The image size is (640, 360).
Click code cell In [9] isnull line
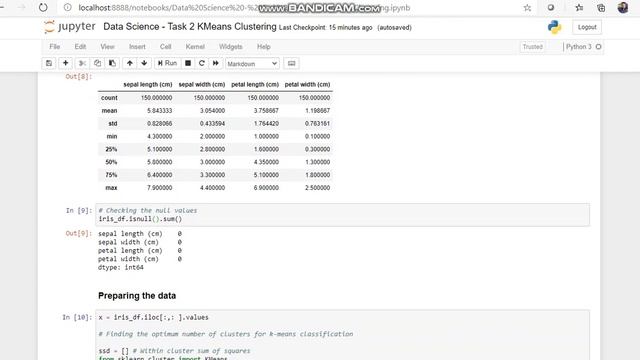tap(140, 219)
